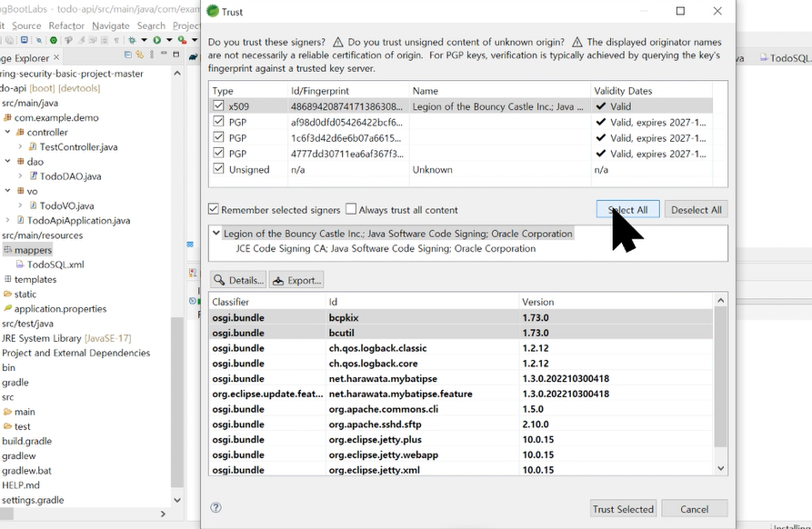Cancel the Trust dialog
Screen dimensions: 812x529
(695, 508)
